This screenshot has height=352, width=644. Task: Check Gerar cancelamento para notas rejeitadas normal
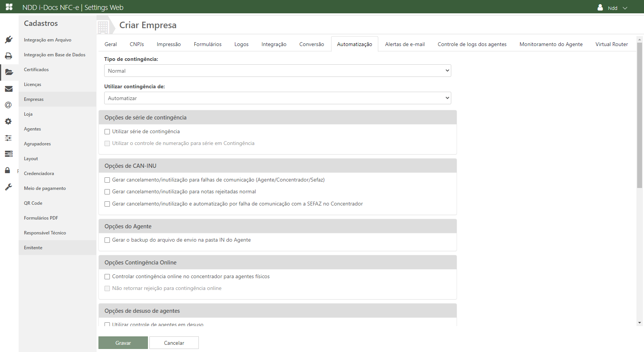coord(107,192)
